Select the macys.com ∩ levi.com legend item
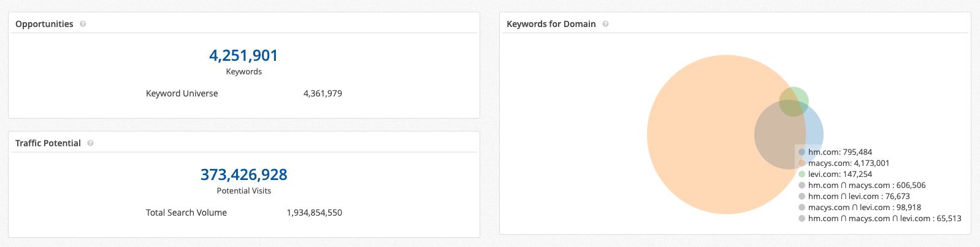The height and width of the screenshot is (247, 980). click(859, 207)
